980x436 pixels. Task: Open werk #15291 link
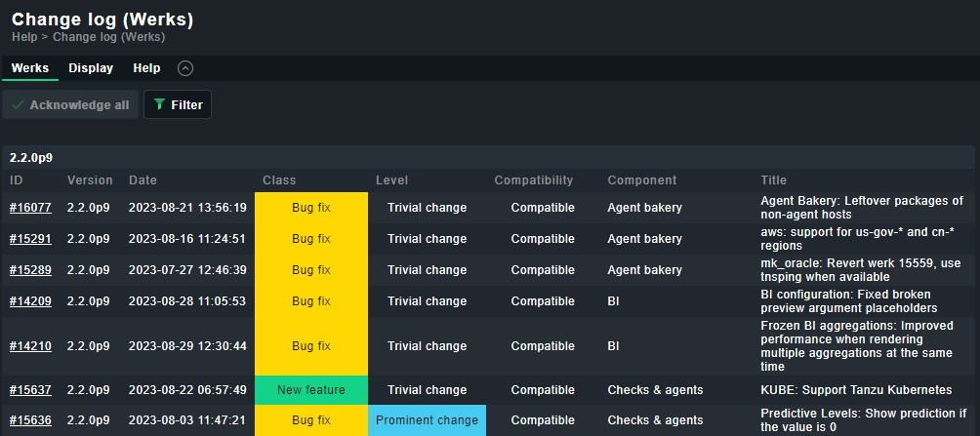click(x=30, y=239)
